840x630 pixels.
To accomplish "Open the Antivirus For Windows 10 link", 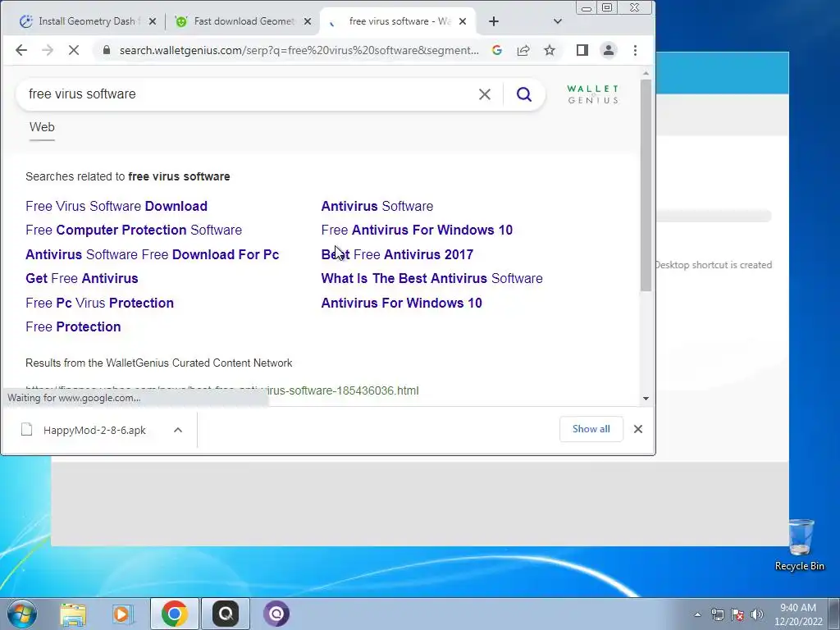I will coord(401,304).
